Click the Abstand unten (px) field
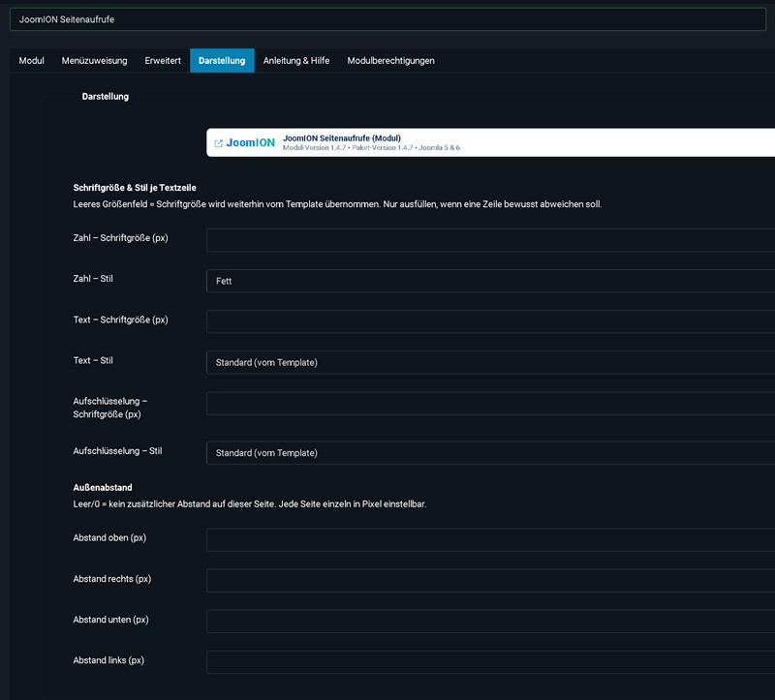This screenshot has height=700, width=775. (490, 622)
